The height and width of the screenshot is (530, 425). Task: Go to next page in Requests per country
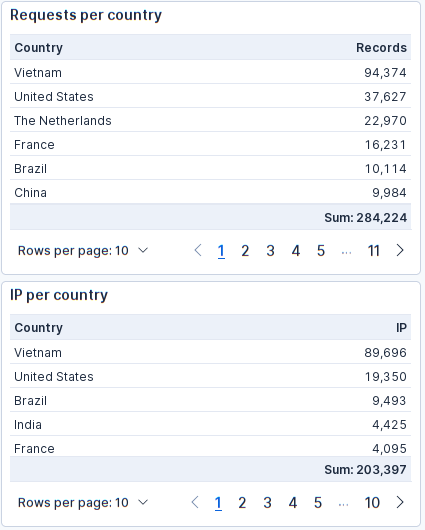click(400, 250)
